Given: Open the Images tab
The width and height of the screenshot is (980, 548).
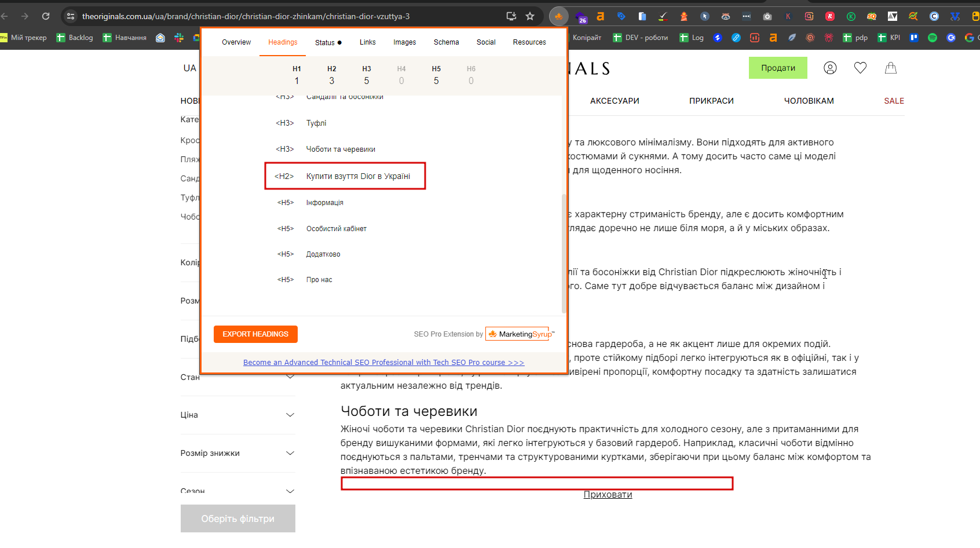Looking at the screenshot, I should coord(405,42).
